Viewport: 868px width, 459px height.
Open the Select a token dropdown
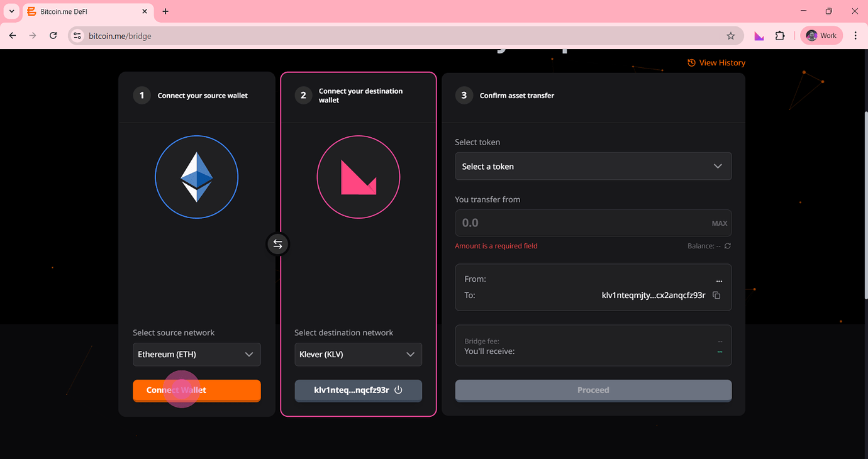593,166
